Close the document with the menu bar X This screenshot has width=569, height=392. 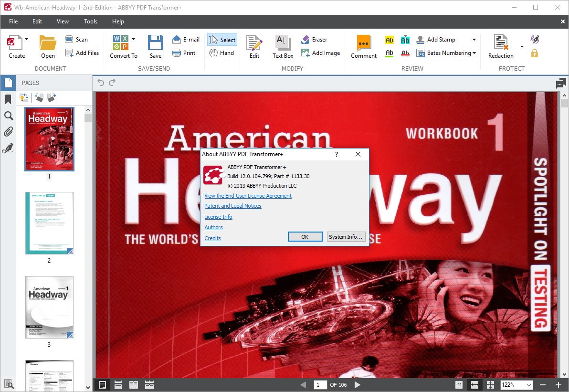[562, 21]
